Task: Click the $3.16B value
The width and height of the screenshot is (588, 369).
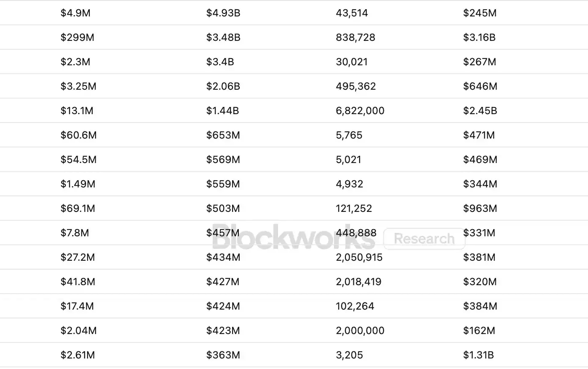Action: coord(479,37)
